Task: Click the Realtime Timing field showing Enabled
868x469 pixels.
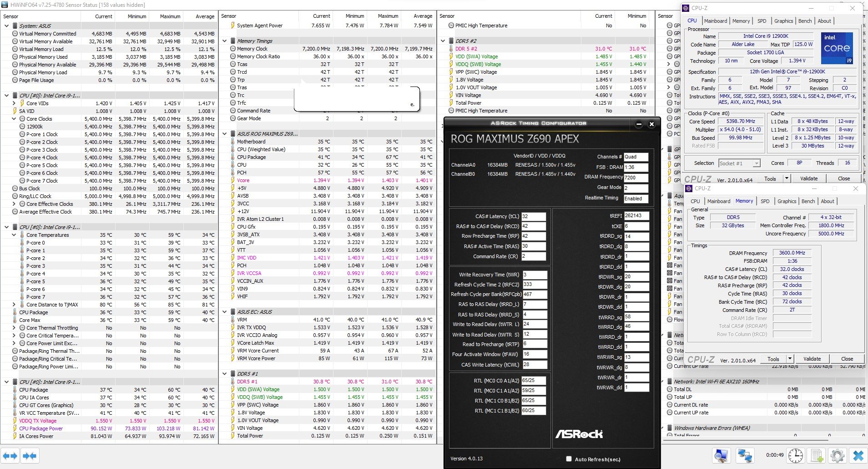Action: (636, 199)
